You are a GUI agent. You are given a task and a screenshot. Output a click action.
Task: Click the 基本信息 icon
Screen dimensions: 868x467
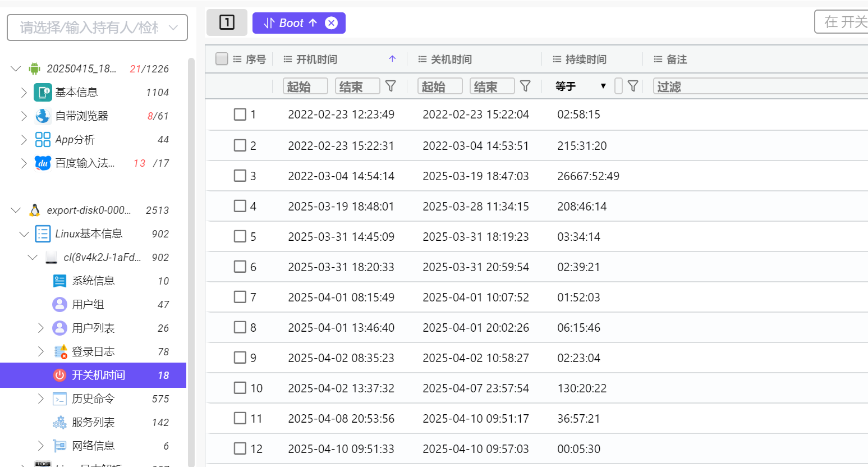[x=43, y=92]
